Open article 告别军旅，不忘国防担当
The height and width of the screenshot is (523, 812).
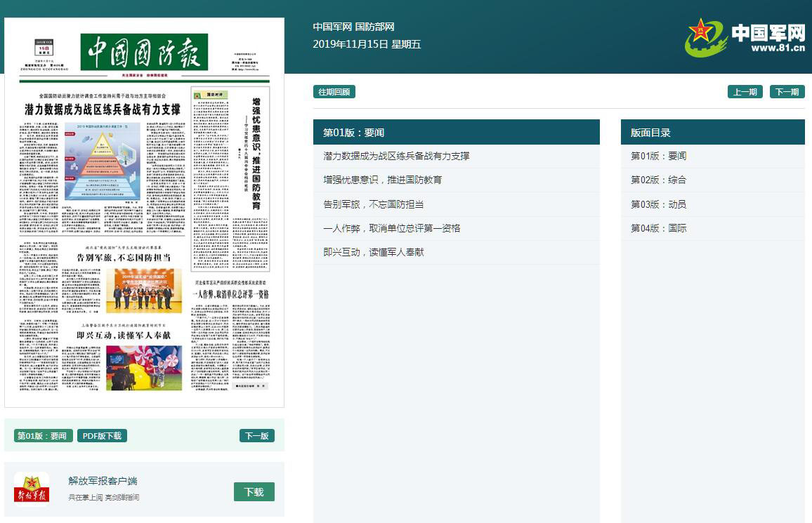click(x=373, y=204)
